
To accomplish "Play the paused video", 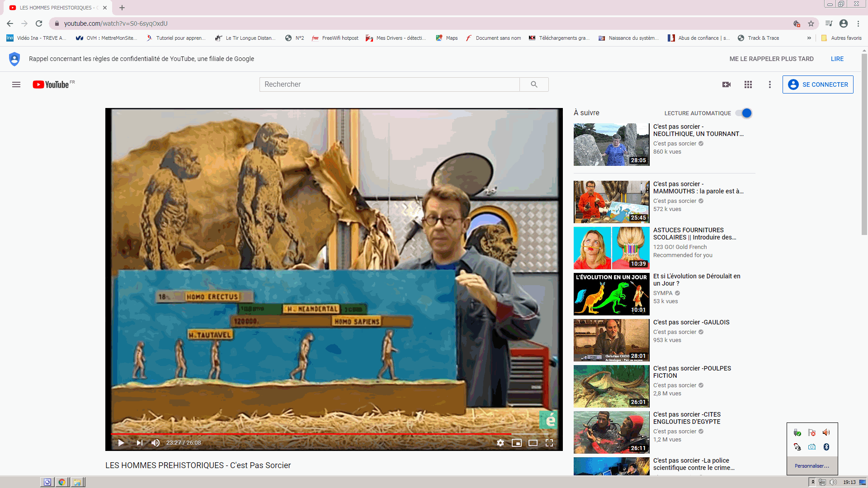I will click(x=121, y=443).
